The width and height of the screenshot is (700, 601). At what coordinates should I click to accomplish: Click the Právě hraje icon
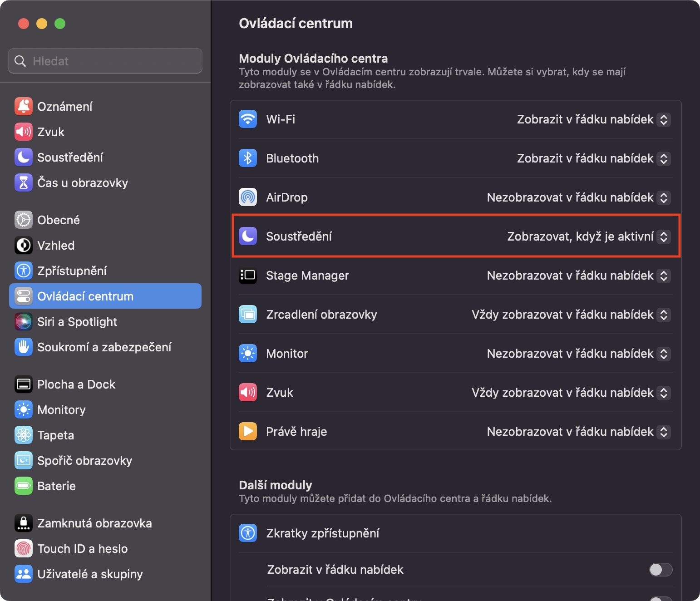(248, 432)
